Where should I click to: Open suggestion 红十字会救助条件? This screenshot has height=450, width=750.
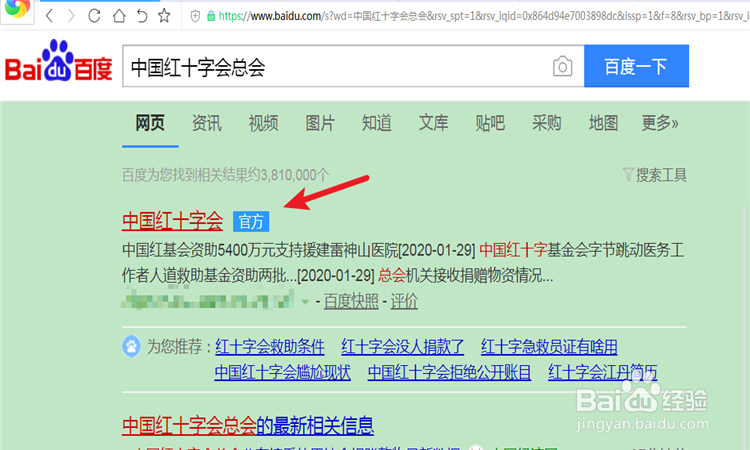click(270, 347)
